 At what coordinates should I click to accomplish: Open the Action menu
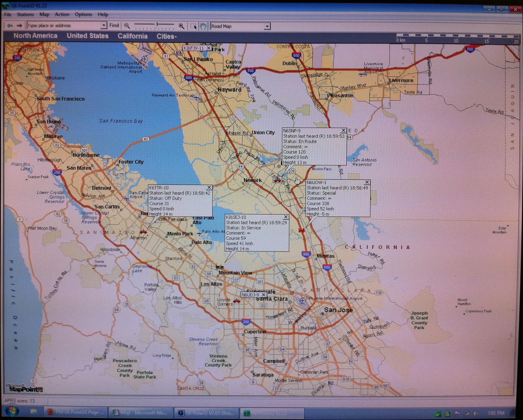coord(62,15)
